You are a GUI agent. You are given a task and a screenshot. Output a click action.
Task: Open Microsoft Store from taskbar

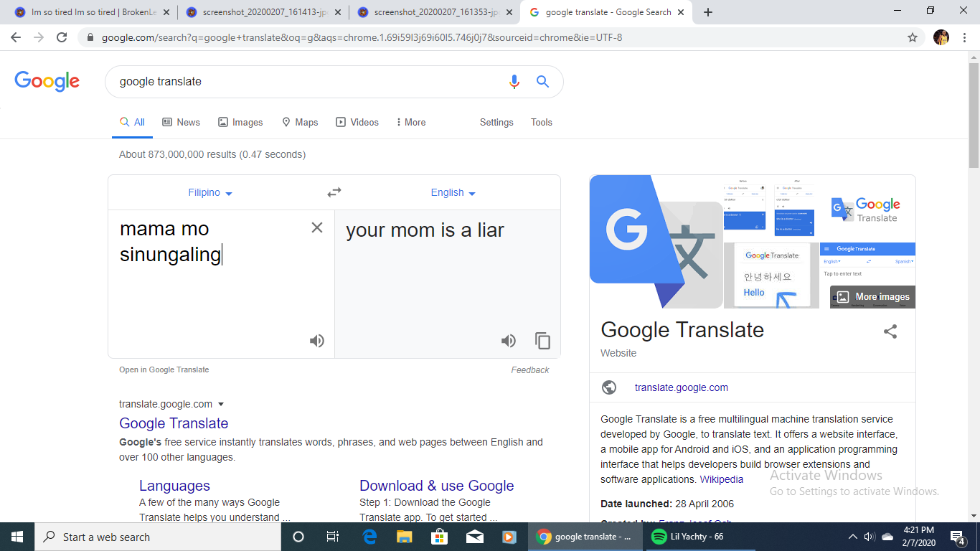pyautogui.click(x=439, y=537)
